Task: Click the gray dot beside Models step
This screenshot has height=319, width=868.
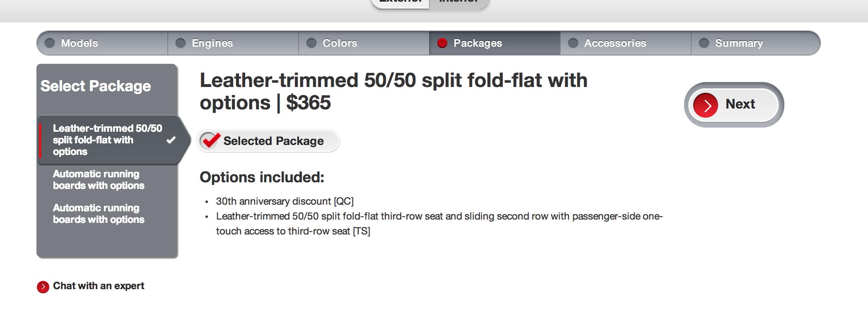Action: tap(50, 43)
